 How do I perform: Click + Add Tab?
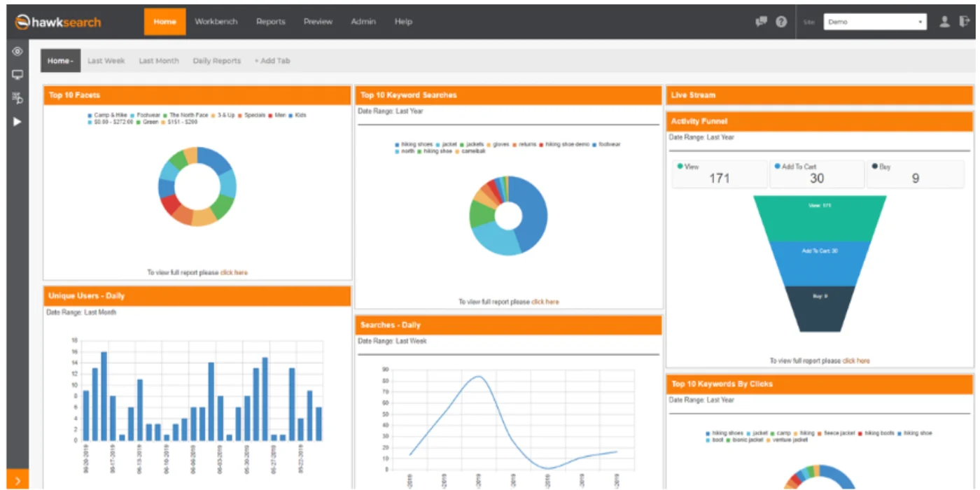[x=272, y=61]
